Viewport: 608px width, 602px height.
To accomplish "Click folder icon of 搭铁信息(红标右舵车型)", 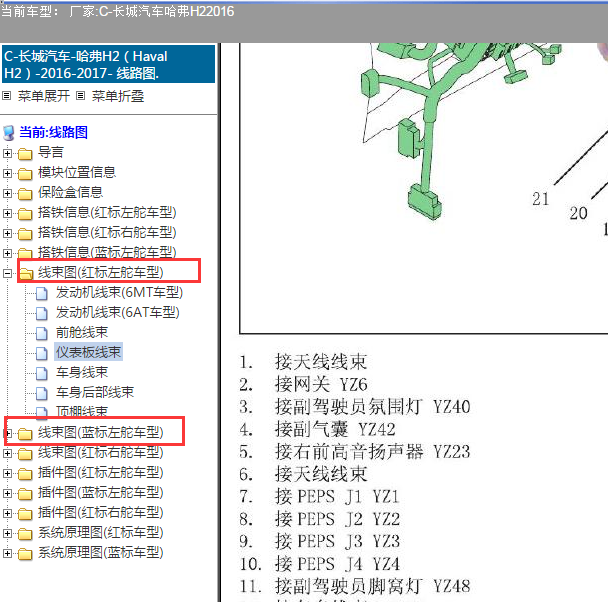I will click(25, 233).
